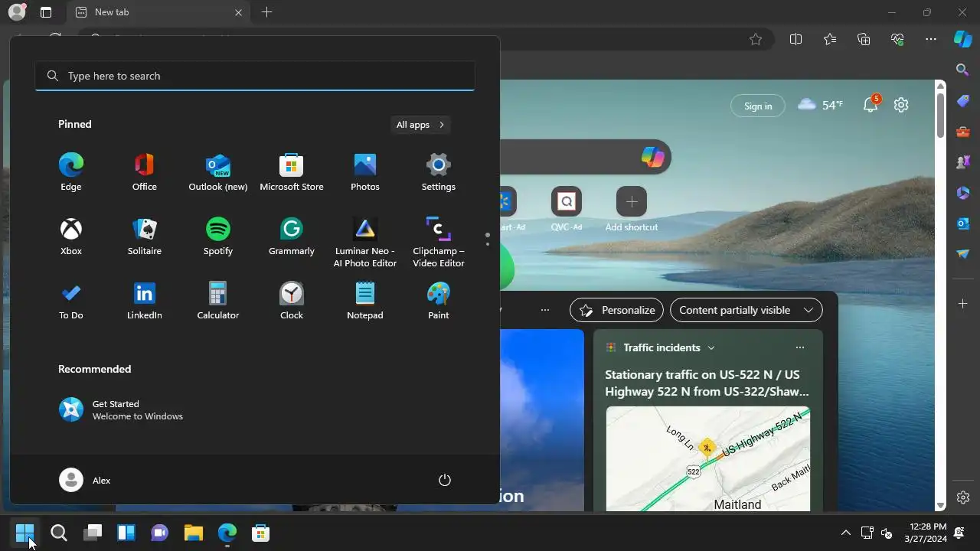
Task: Open Clipchamp Video Editor
Action: click(x=439, y=243)
